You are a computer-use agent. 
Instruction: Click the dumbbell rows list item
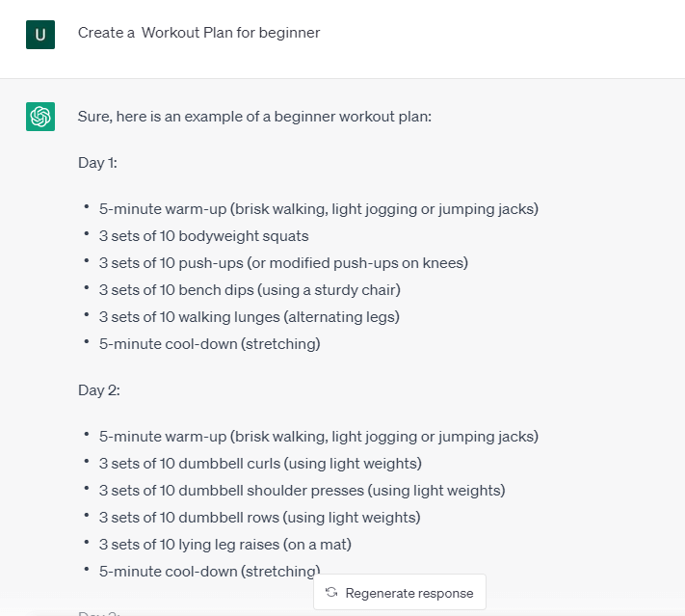[259, 518]
